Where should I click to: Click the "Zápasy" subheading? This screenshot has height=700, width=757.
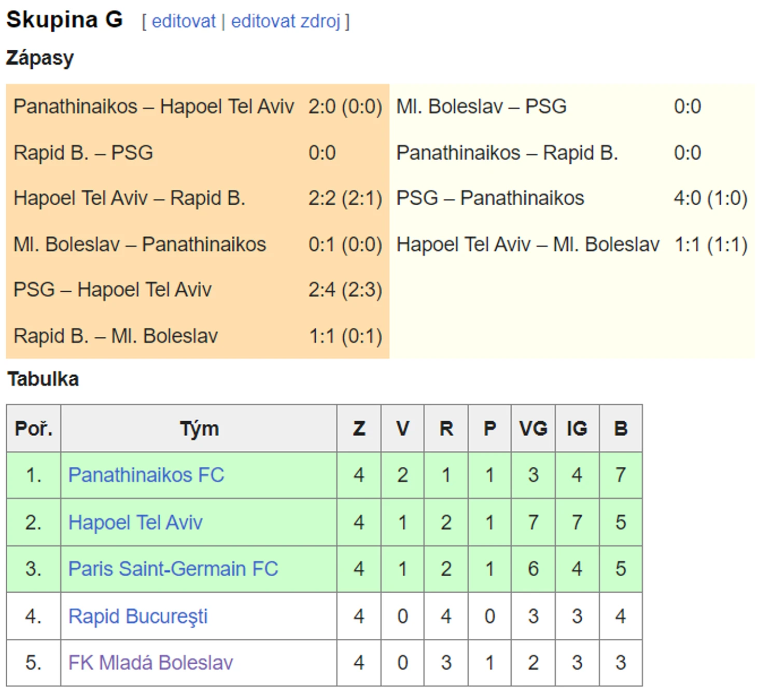point(40,58)
